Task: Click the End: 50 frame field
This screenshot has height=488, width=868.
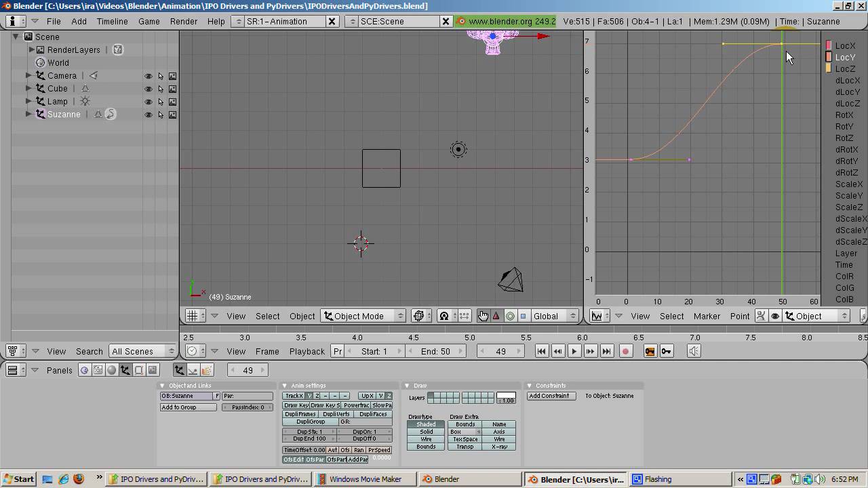Action: click(435, 351)
